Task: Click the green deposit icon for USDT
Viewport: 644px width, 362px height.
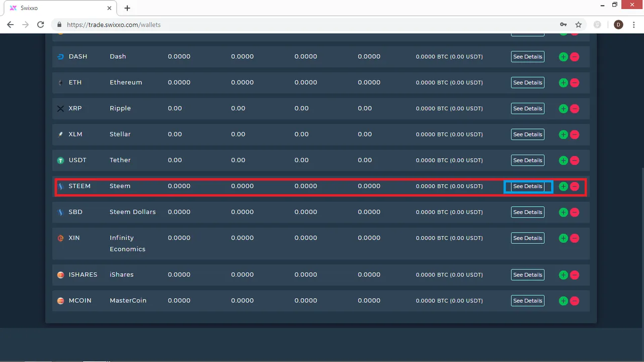Action: pyautogui.click(x=563, y=160)
